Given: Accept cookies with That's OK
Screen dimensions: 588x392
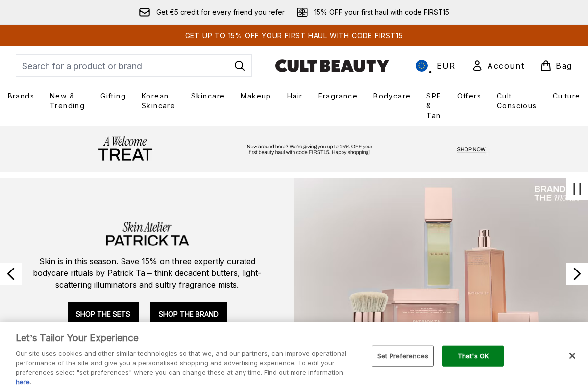Looking at the screenshot, I should [x=473, y=356].
